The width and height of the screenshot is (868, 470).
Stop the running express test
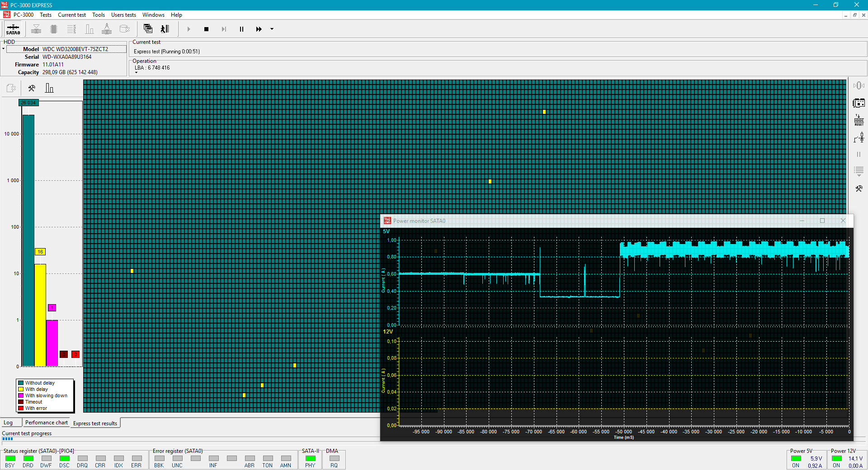pos(206,29)
